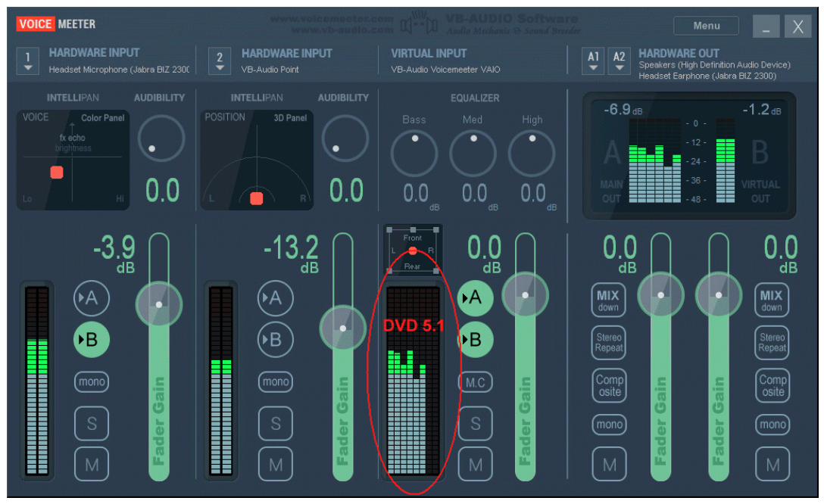824x504 pixels.
Task: Mute output bus B
Action: click(x=772, y=465)
